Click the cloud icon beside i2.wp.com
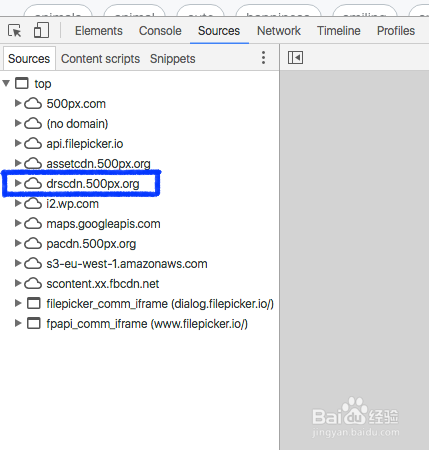 point(33,204)
